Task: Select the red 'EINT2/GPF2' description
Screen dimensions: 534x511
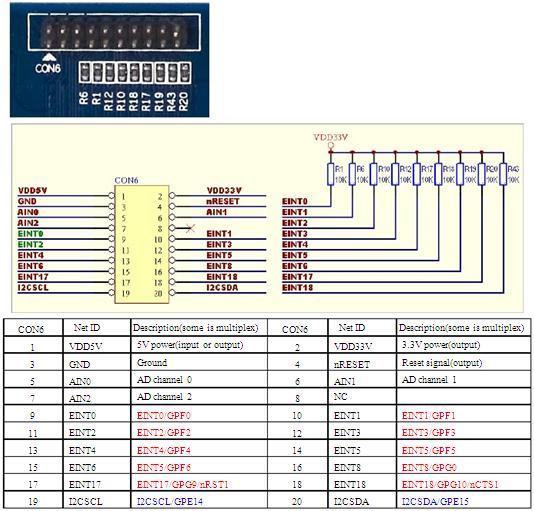Action: (x=164, y=433)
